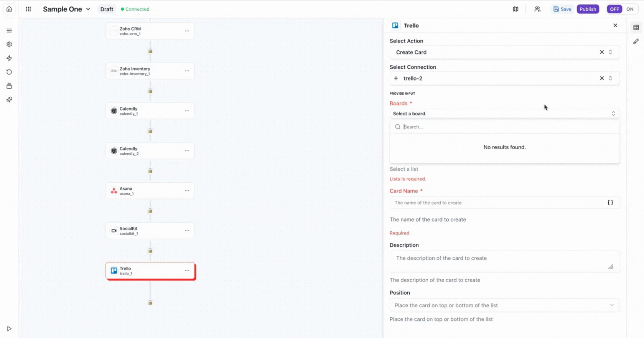Select the Trello node on canvas

click(150, 271)
